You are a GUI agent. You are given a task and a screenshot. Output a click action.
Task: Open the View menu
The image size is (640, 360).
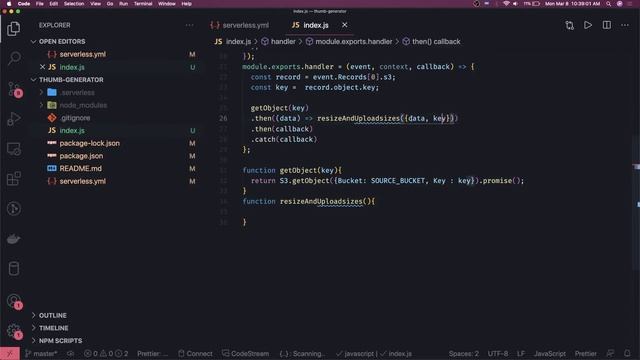(x=96, y=4)
